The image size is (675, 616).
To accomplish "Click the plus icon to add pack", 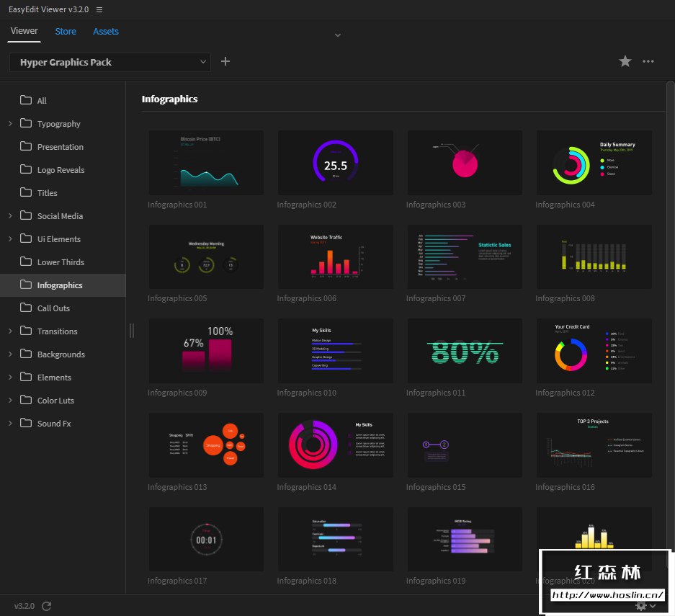I will [225, 61].
